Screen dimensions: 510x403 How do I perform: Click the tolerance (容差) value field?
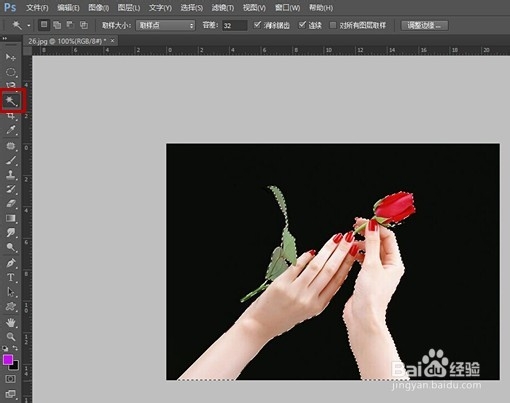pyautogui.click(x=235, y=25)
